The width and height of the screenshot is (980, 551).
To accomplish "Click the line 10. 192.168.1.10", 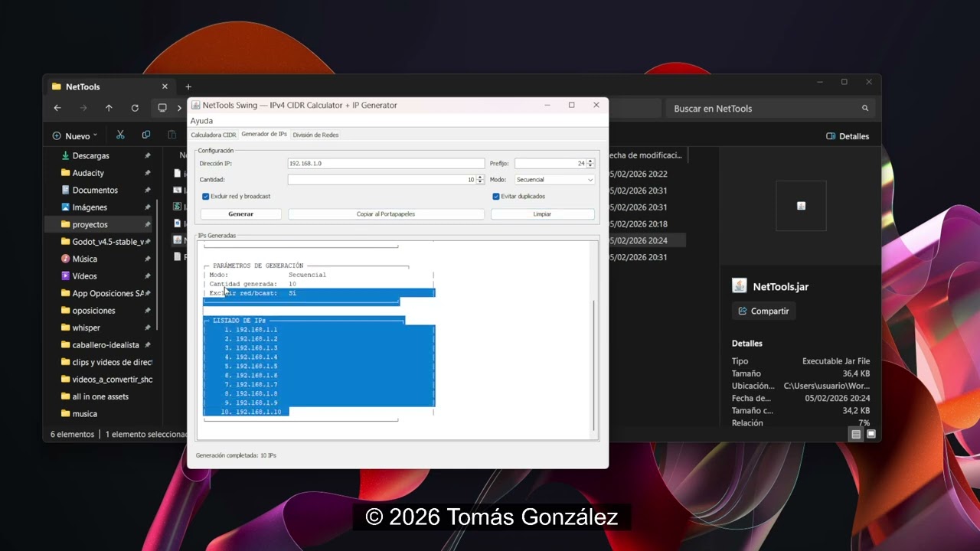I will 251,412.
